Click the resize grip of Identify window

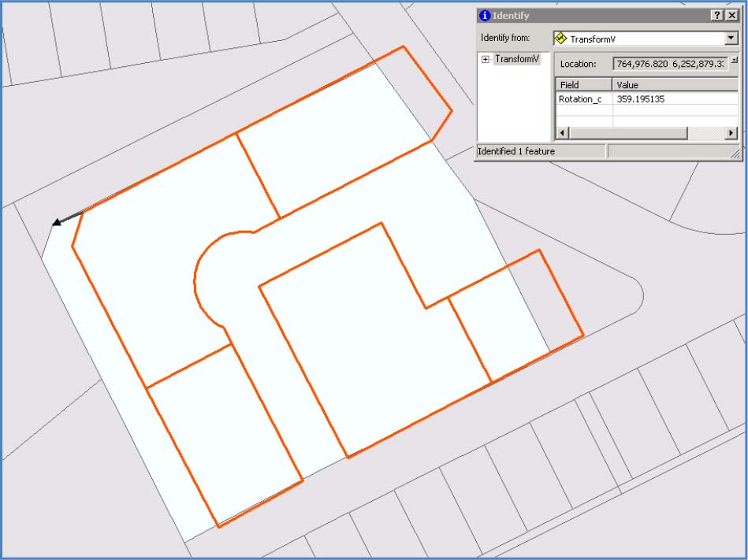[736, 155]
